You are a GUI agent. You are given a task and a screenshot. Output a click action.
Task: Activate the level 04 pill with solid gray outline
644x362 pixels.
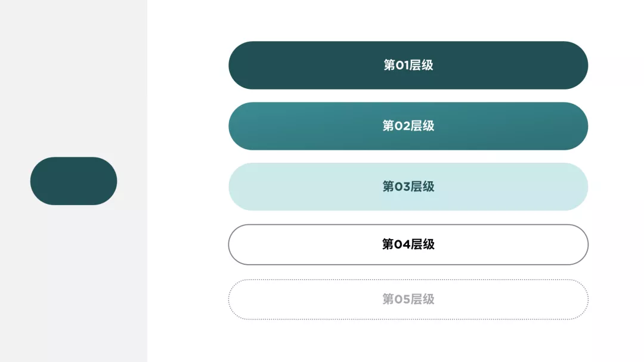408,245
